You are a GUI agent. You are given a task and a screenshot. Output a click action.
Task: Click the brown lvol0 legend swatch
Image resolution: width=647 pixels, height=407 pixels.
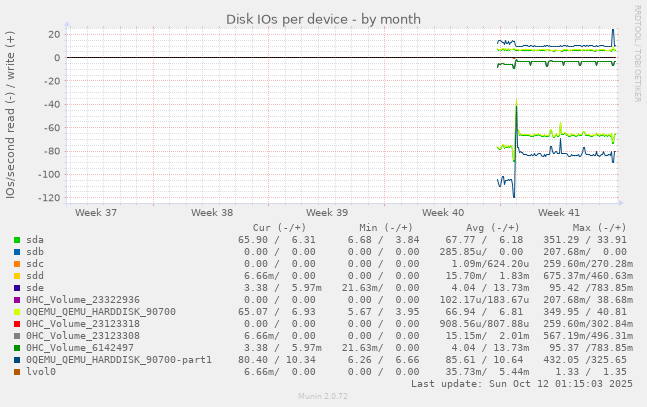[17, 372]
